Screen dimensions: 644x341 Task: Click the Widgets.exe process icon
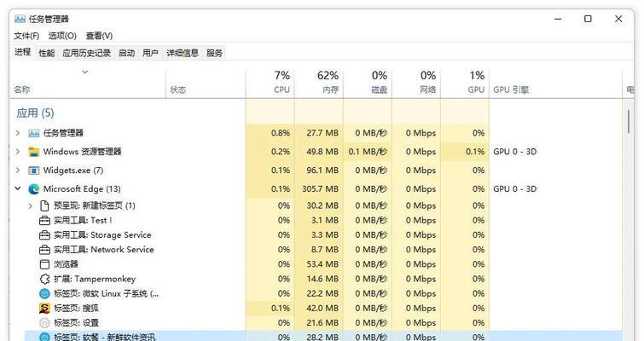[x=33, y=170]
